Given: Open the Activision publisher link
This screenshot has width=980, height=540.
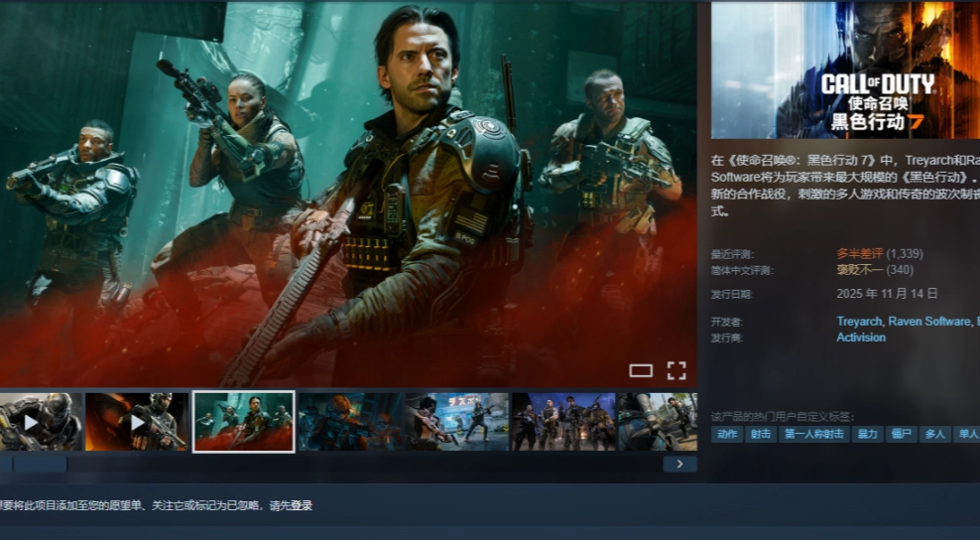Looking at the screenshot, I should coord(861,337).
